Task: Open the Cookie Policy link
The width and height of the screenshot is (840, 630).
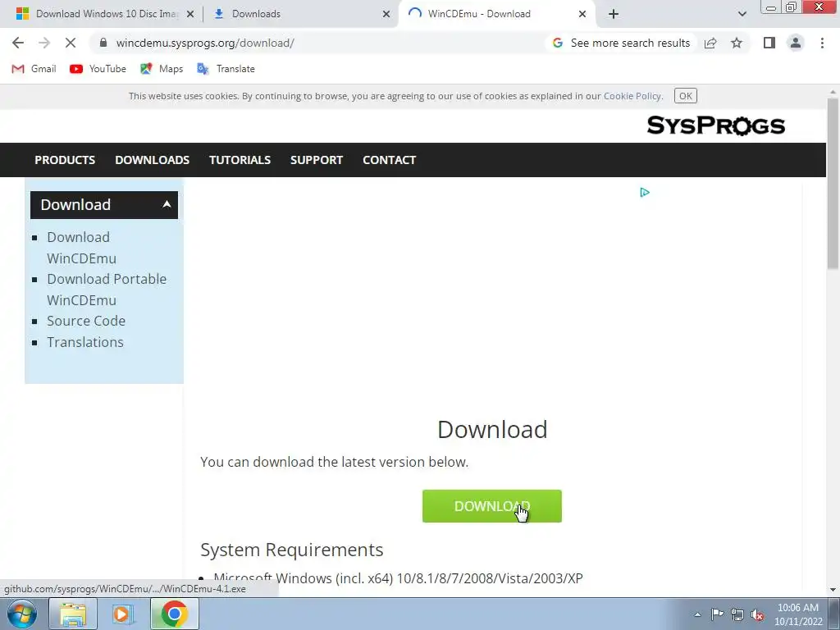Action: tap(632, 96)
